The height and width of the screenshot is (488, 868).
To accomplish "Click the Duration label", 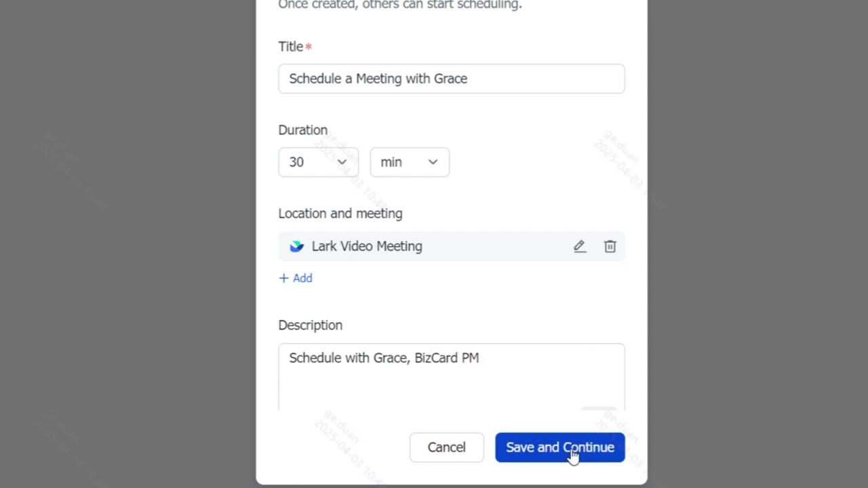I will click(302, 130).
